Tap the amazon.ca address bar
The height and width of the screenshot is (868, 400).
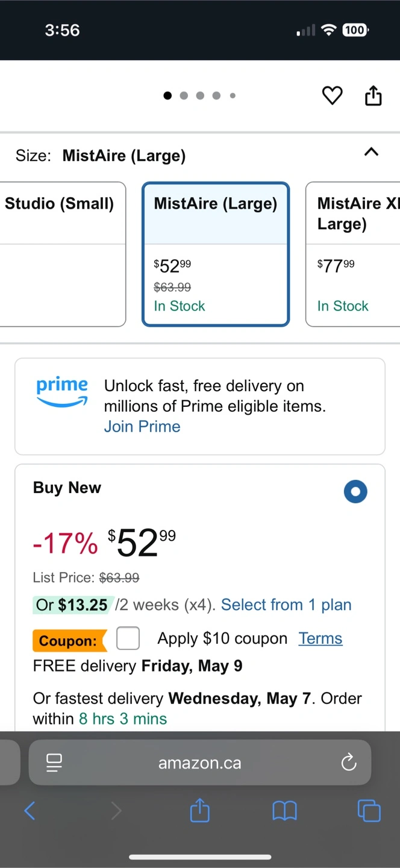click(200, 763)
